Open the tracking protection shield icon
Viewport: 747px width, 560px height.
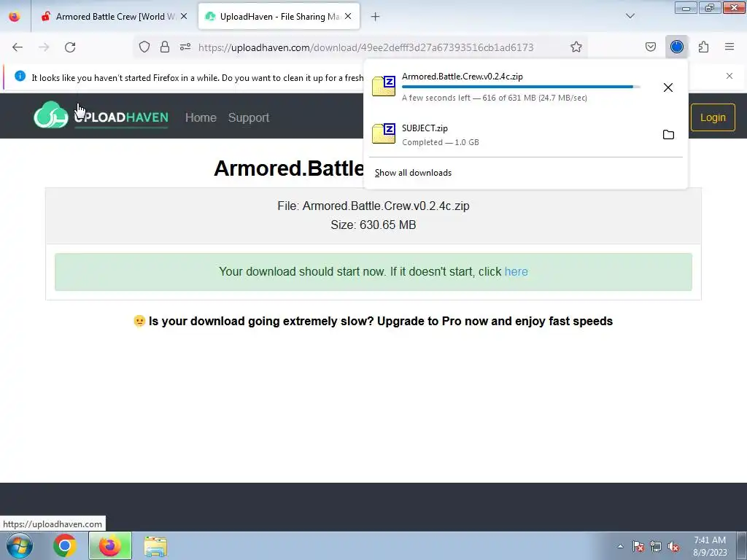click(x=144, y=47)
